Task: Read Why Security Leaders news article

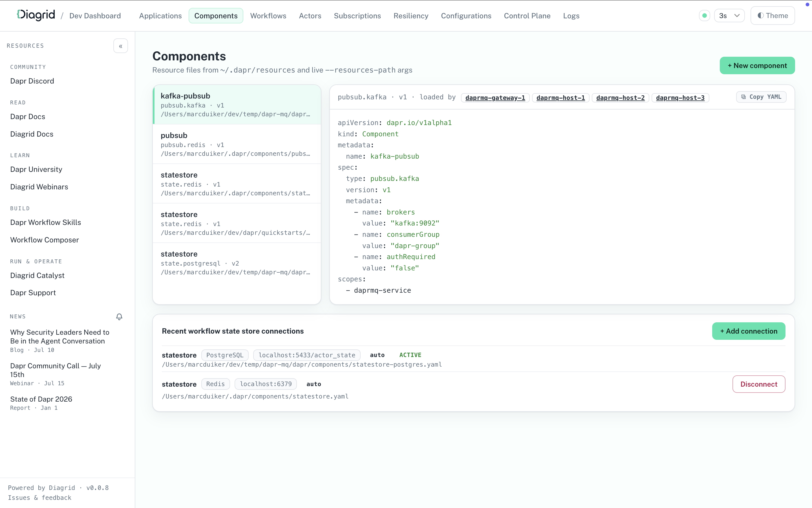Action: click(x=60, y=337)
